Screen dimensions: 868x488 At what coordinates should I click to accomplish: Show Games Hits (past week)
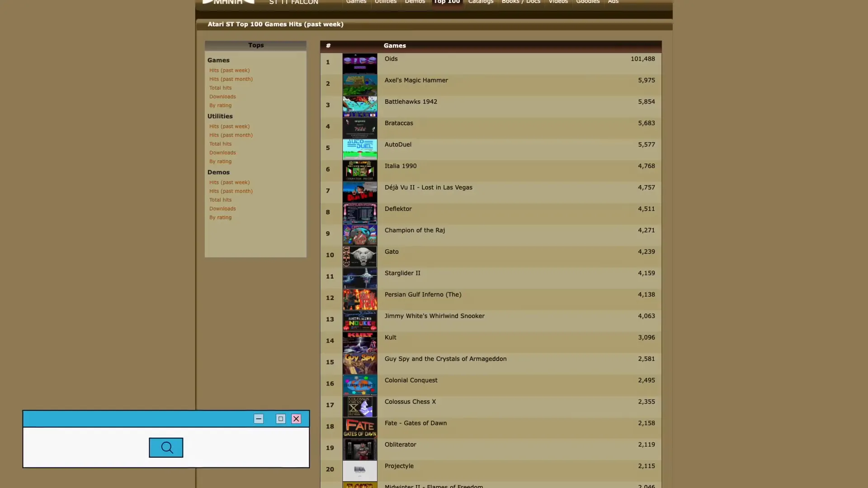tap(229, 70)
